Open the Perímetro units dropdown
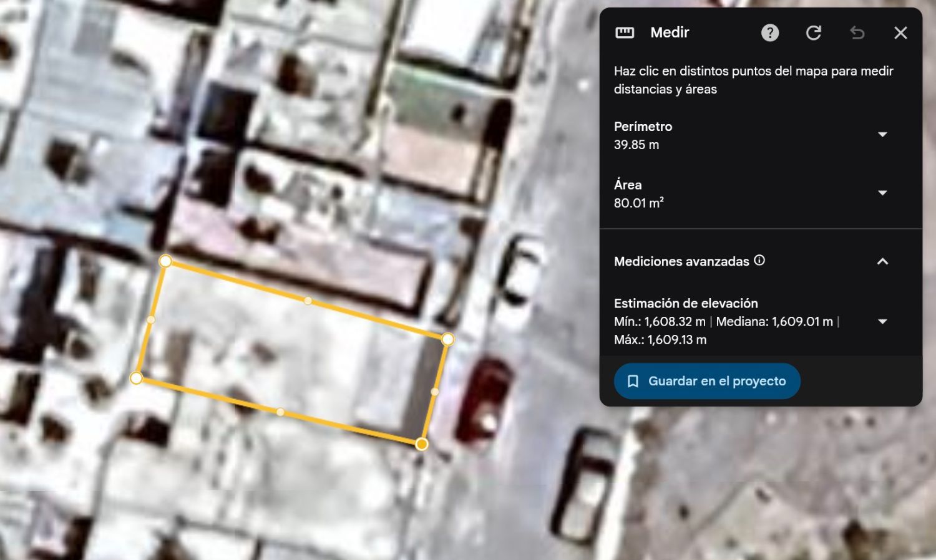Viewport: 936px width, 560px height. (882, 135)
